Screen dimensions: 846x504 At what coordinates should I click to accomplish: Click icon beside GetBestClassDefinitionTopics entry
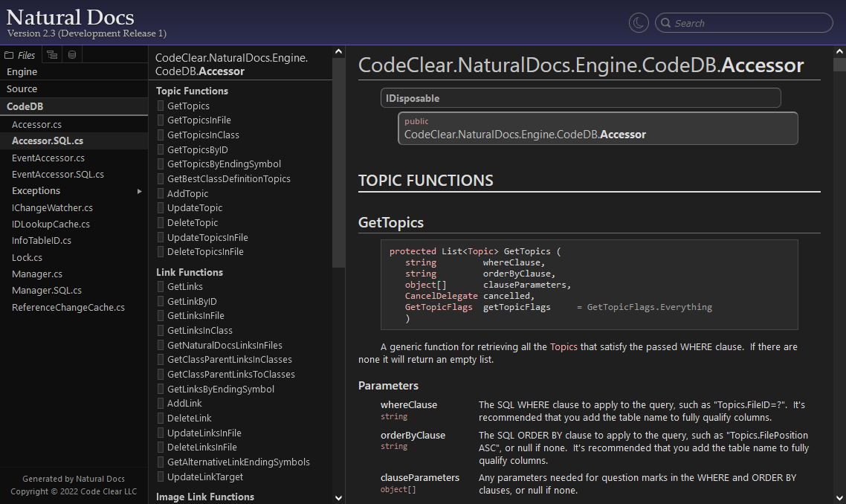161,178
